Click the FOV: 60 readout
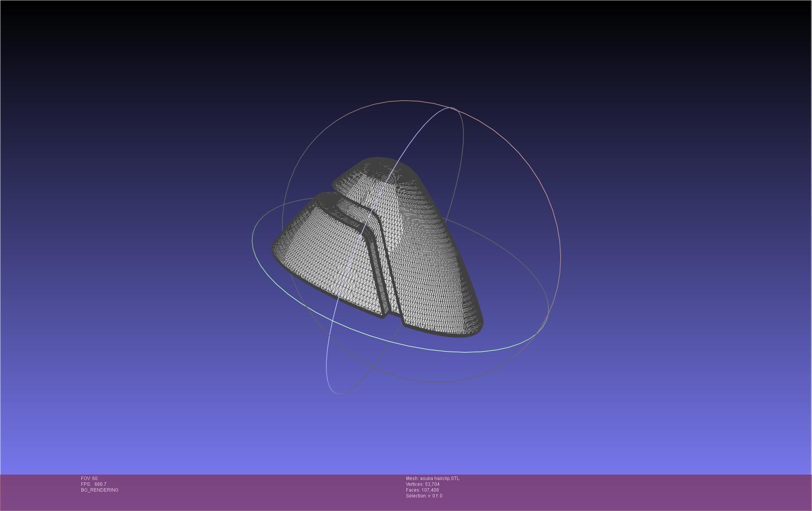The width and height of the screenshot is (812, 511). coord(89,478)
